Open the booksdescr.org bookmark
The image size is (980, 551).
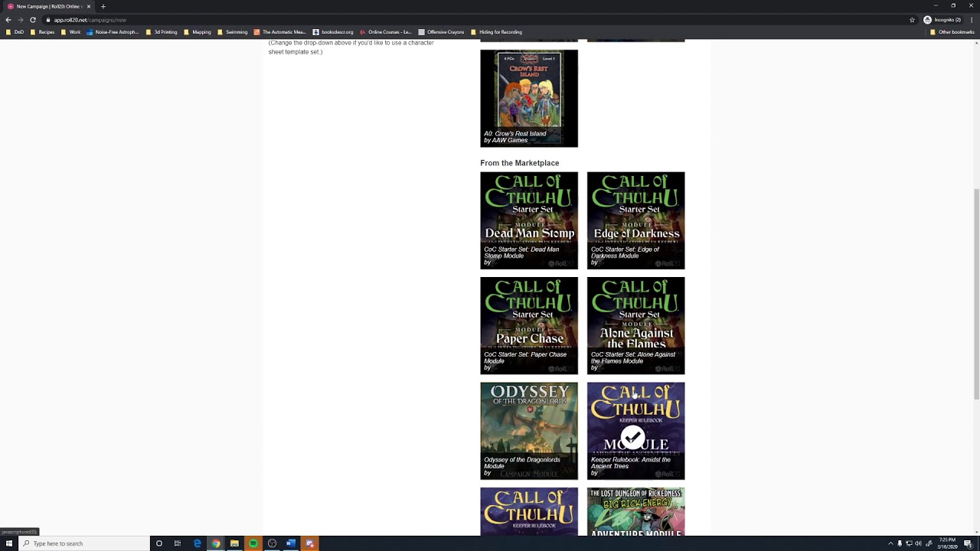pyautogui.click(x=333, y=32)
